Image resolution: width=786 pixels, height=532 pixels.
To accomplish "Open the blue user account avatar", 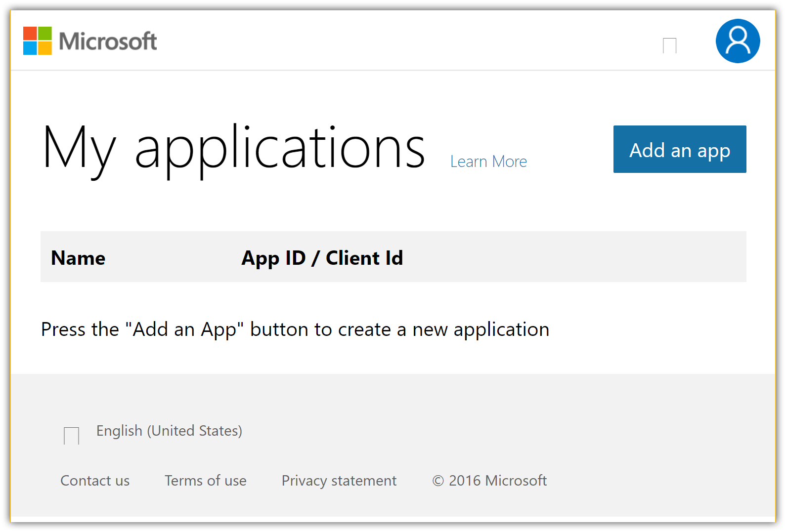I will tap(738, 41).
